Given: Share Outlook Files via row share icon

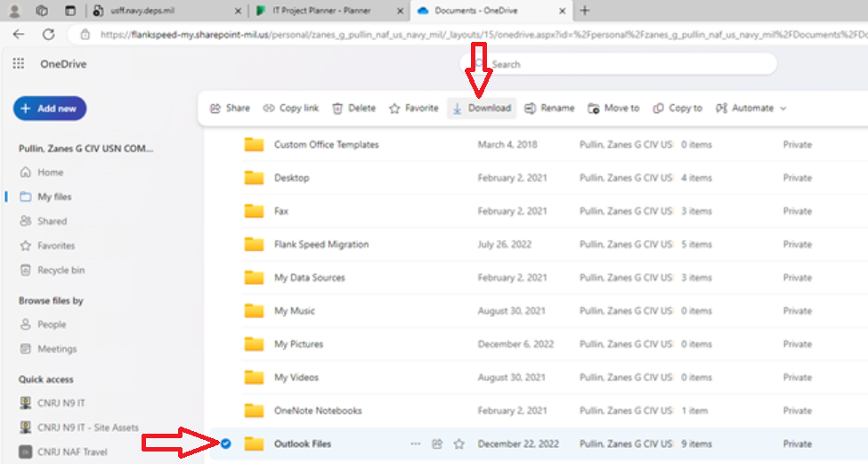Looking at the screenshot, I should [437, 444].
